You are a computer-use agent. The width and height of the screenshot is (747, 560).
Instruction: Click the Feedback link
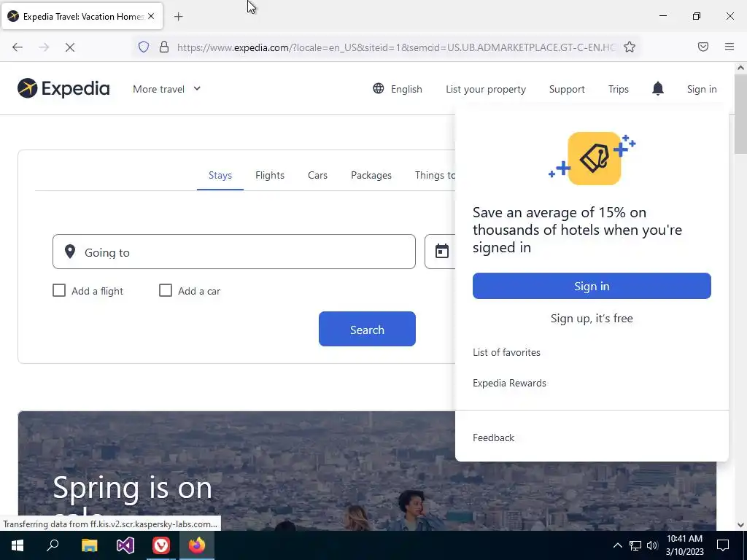click(493, 437)
